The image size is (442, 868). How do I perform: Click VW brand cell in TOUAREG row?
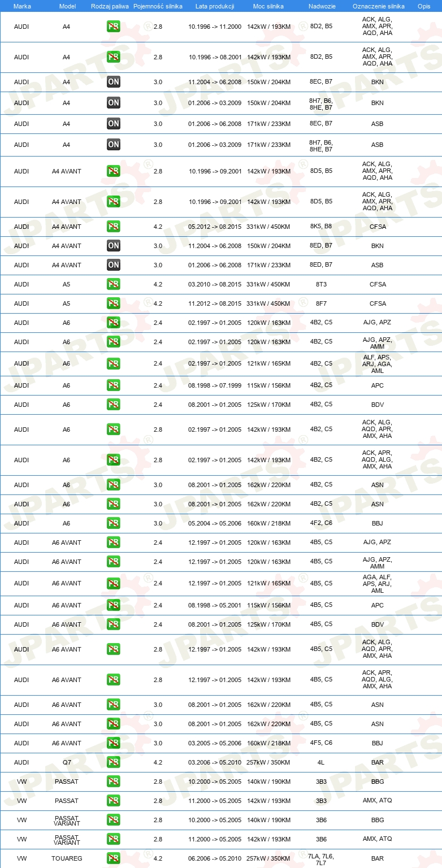pyautogui.click(x=21, y=858)
